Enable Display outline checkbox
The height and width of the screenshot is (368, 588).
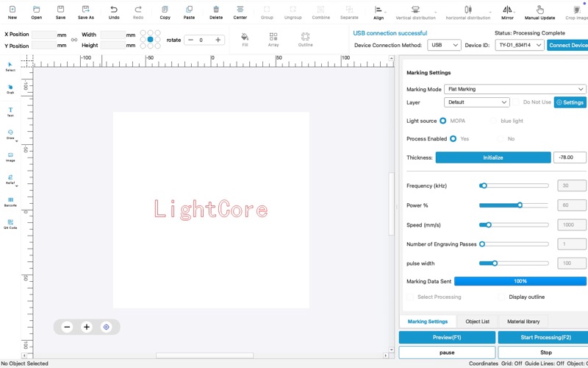click(502, 297)
